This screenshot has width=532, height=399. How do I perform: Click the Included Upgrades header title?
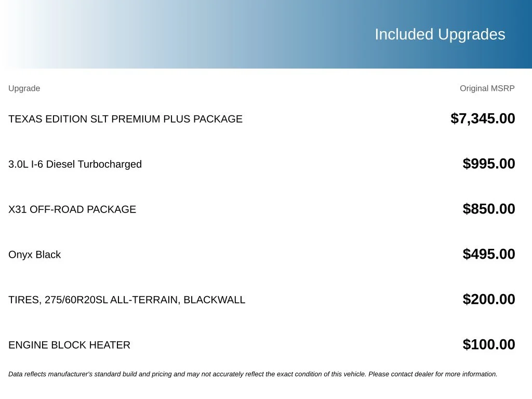(x=440, y=34)
